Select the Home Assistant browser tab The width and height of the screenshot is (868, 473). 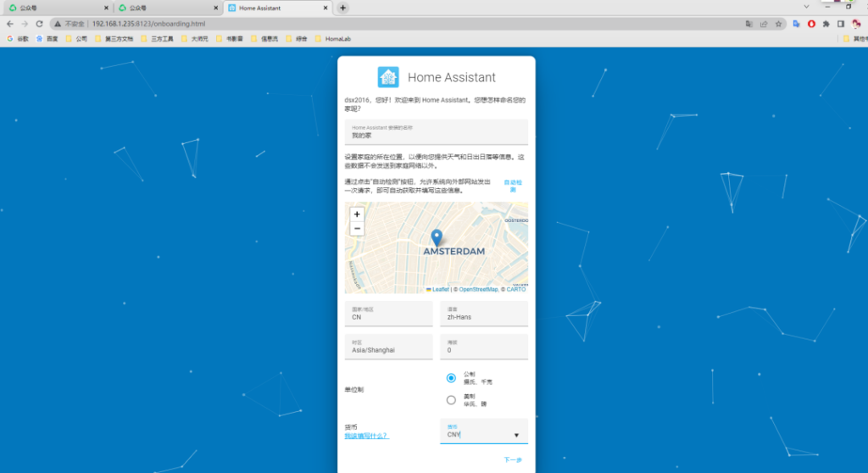278,8
